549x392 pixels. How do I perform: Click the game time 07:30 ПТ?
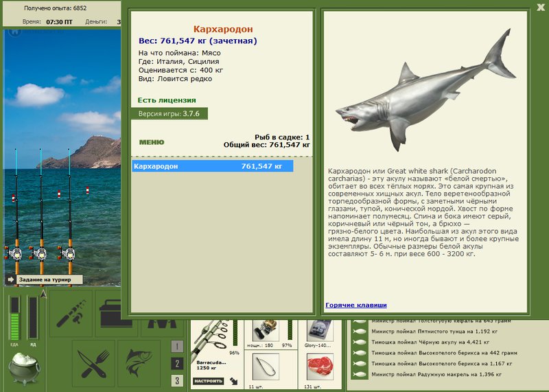59,22
